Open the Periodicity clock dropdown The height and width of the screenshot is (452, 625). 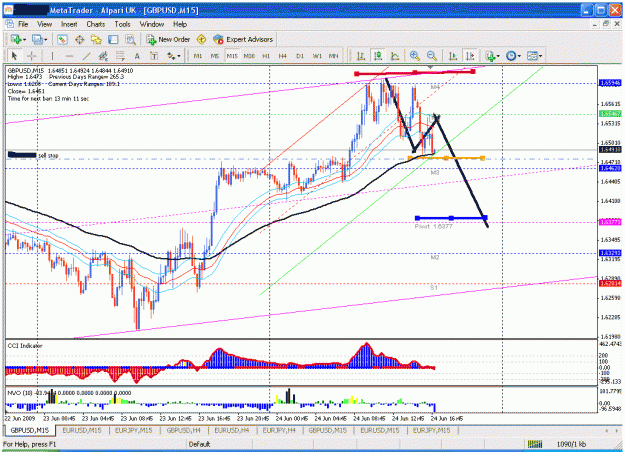[513, 56]
